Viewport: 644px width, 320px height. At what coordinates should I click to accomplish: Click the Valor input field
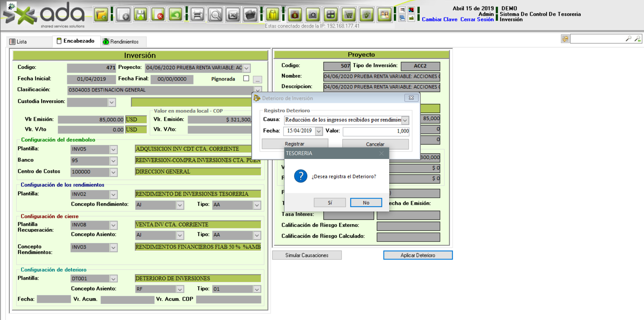[x=376, y=131]
